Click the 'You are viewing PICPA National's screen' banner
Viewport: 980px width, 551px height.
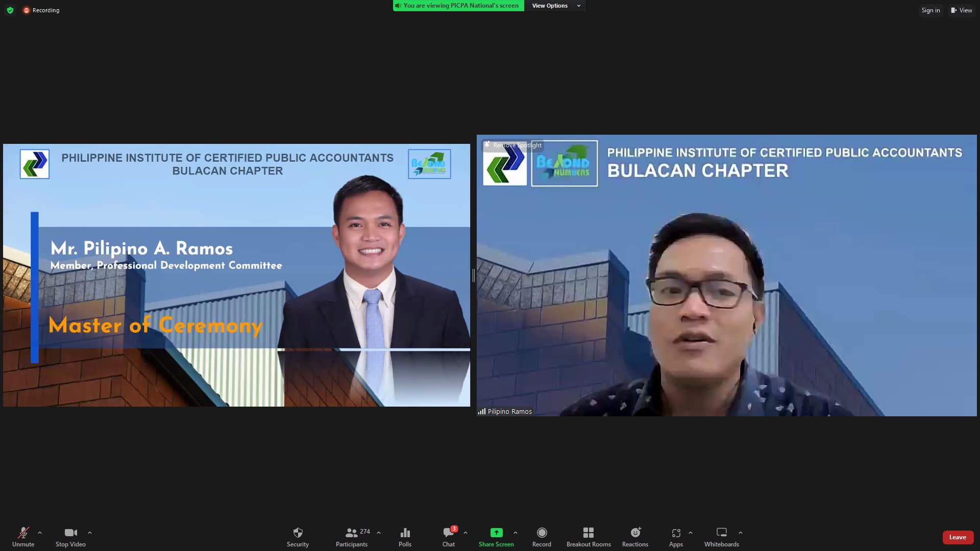click(458, 6)
